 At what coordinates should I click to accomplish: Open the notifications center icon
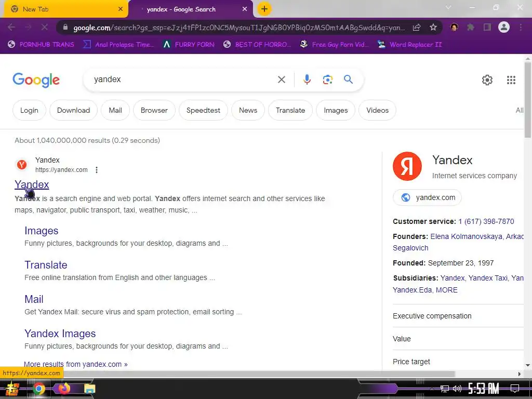(515, 389)
